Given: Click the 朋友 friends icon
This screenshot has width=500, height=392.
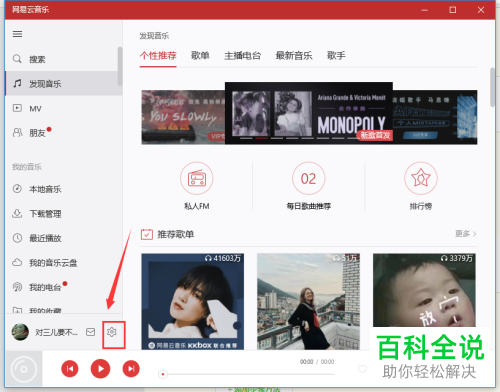Looking at the screenshot, I should [17, 133].
